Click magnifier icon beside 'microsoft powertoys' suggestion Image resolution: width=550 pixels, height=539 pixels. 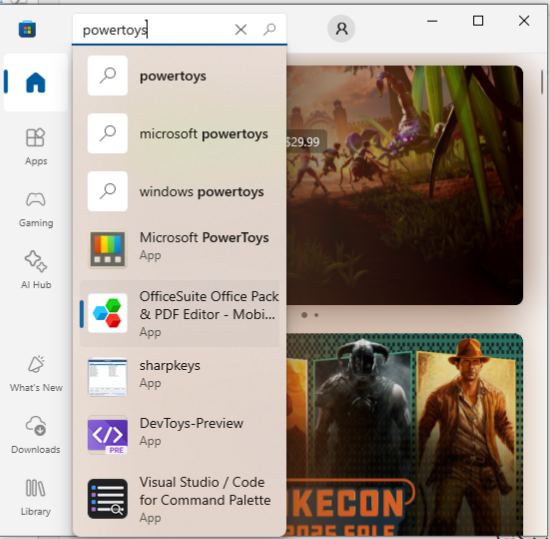click(x=107, y=134)
